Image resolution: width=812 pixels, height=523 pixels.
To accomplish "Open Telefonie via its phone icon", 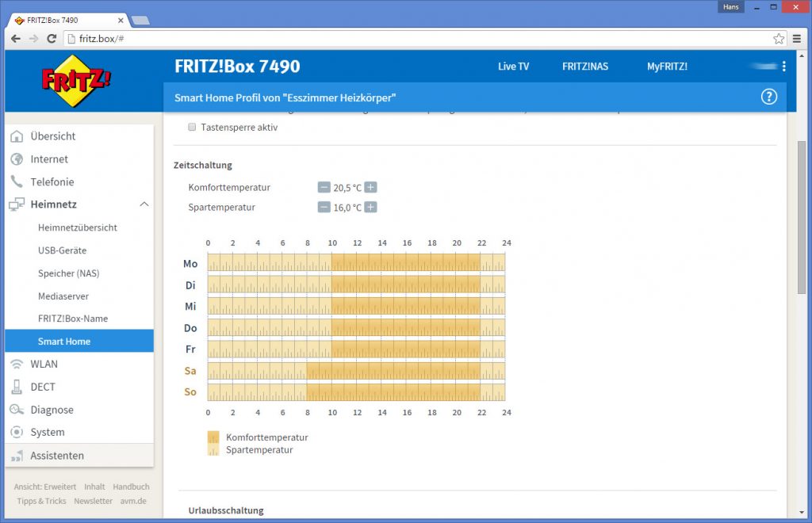I will (18, 181).
